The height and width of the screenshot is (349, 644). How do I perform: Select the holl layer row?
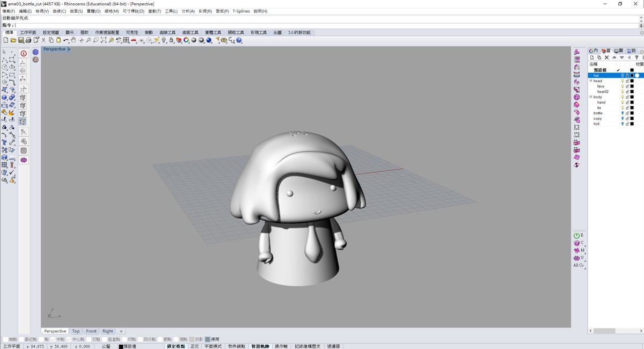615,124
